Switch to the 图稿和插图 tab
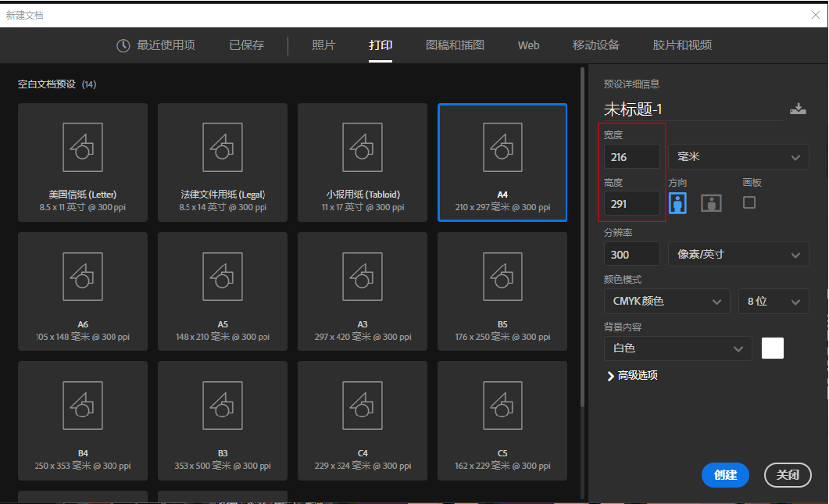Image resolution: width=829 pixels, height=504 pixels. click(455, 45)
